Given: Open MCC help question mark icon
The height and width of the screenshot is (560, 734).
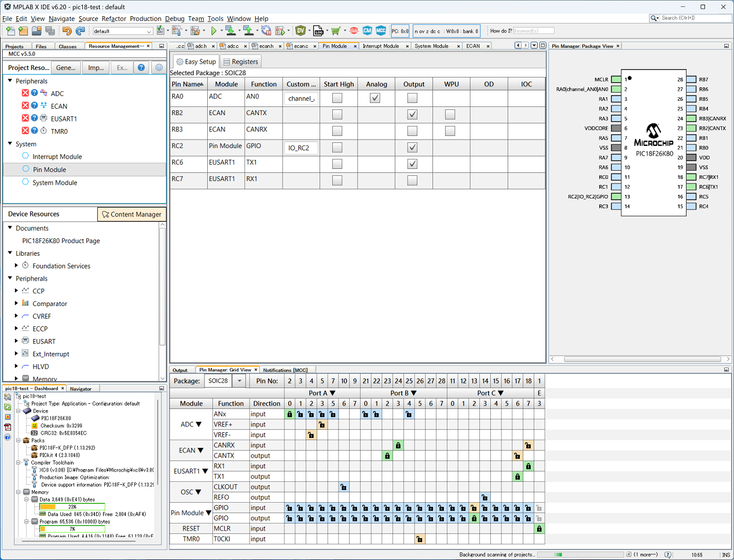Looking at the screenshot, I should coord(141,68).
